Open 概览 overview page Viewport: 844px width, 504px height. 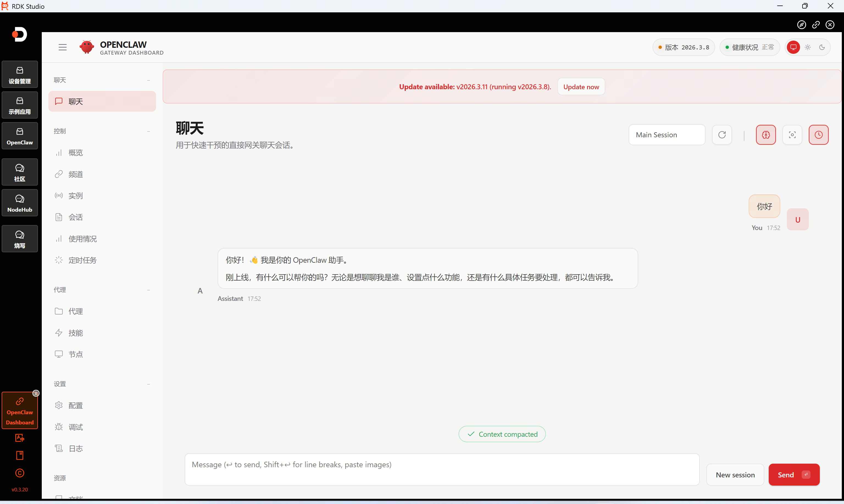(102, 153)
